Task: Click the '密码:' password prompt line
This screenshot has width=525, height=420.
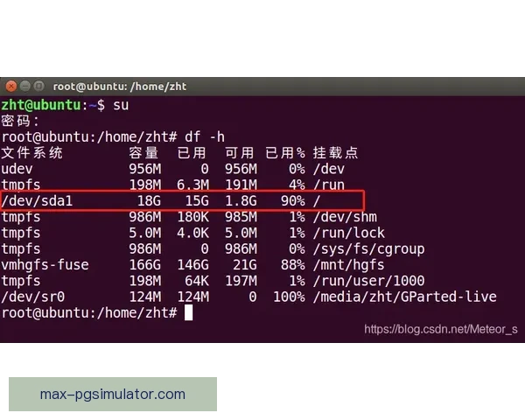Action: [x=20, y=122]
